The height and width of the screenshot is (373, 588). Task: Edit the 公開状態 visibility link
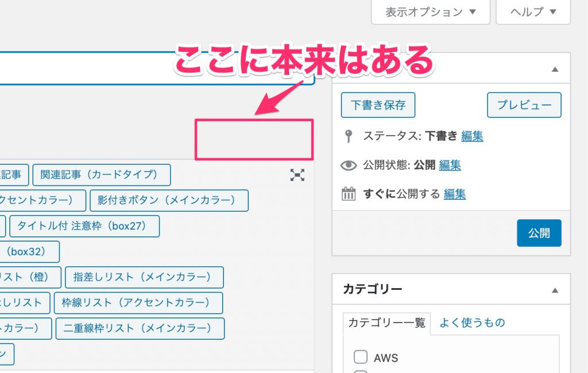[450, 166]
